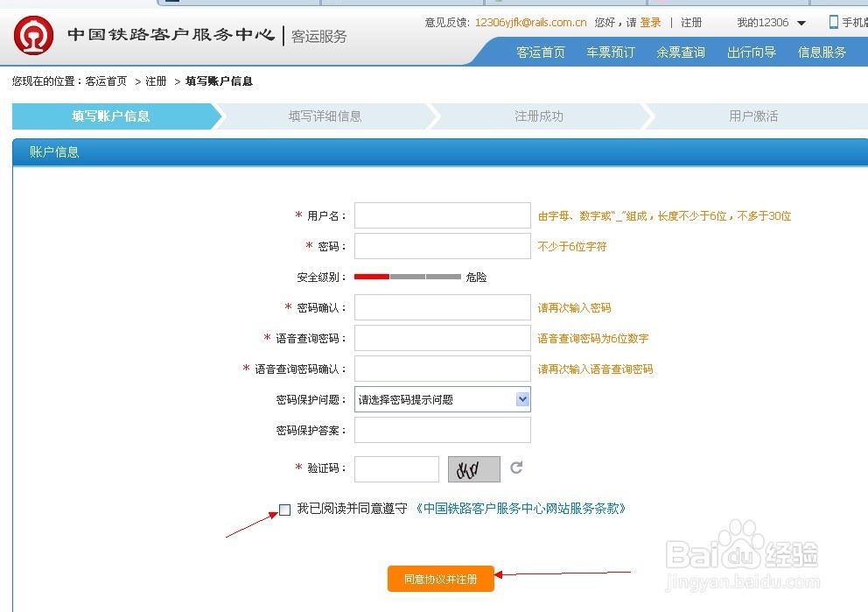Viewport: 868px width, 612px height.
Task: Click 注册 in the breadcrumb trail
Action: click(156, 81)
